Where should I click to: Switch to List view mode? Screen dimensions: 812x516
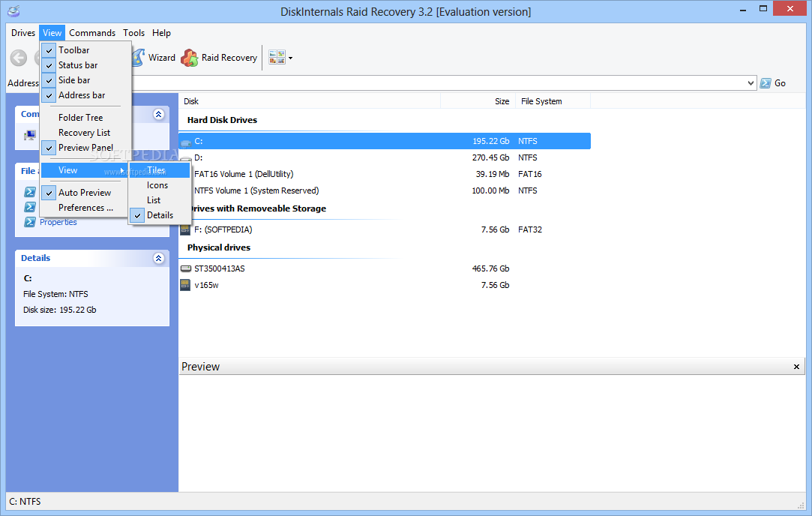click(160, 200)
